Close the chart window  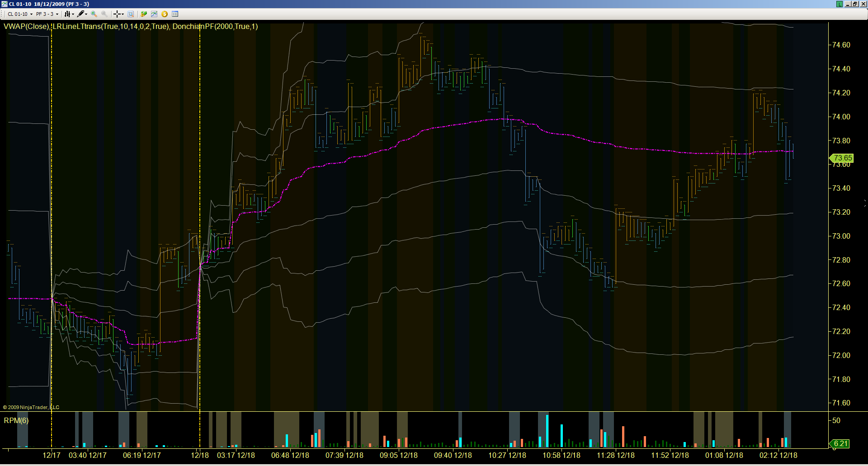(863, 4)
